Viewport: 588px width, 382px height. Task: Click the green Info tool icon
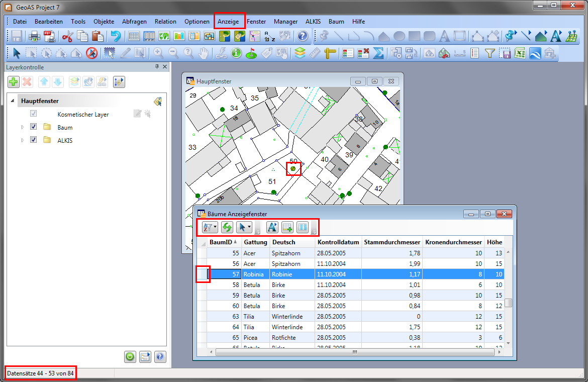click(236, 53)
